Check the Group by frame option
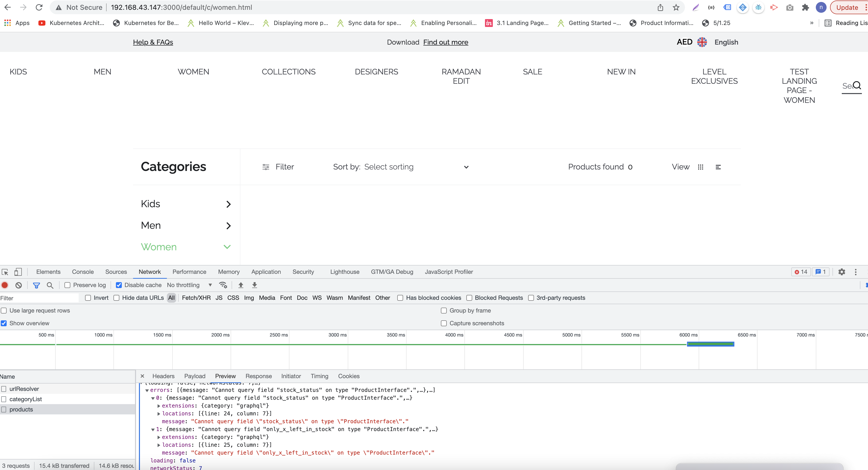This screenshot has height=470, width=868. 444,310
